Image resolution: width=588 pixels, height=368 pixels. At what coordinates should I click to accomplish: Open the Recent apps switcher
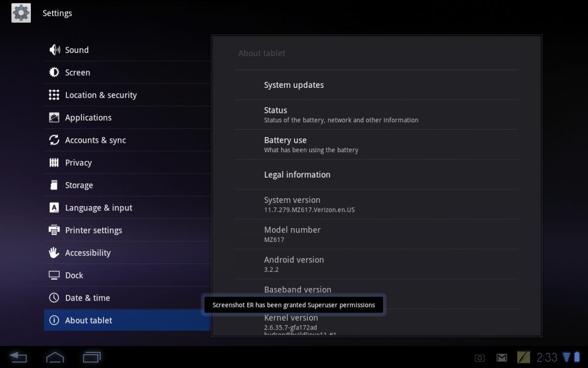click(x=92, y=357)
